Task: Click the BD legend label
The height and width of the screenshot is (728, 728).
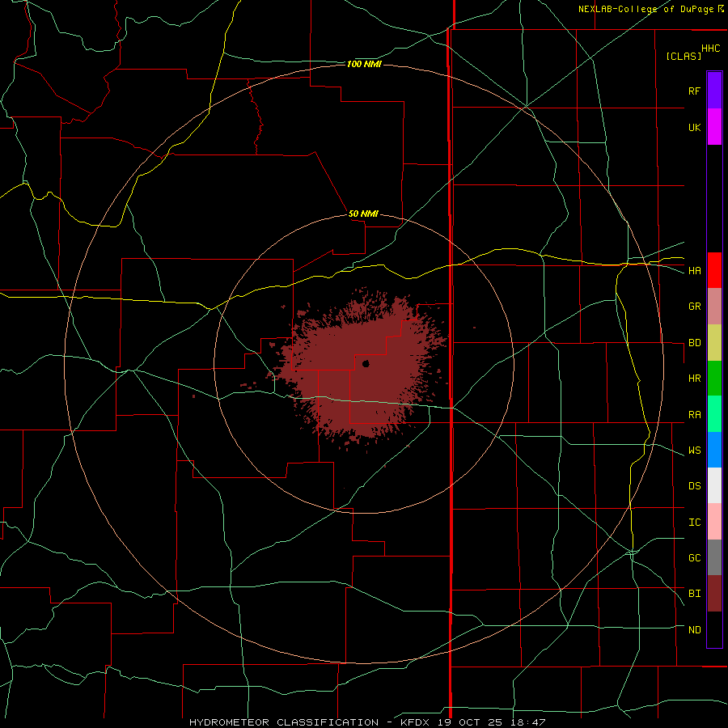Action: coord(694,343)
